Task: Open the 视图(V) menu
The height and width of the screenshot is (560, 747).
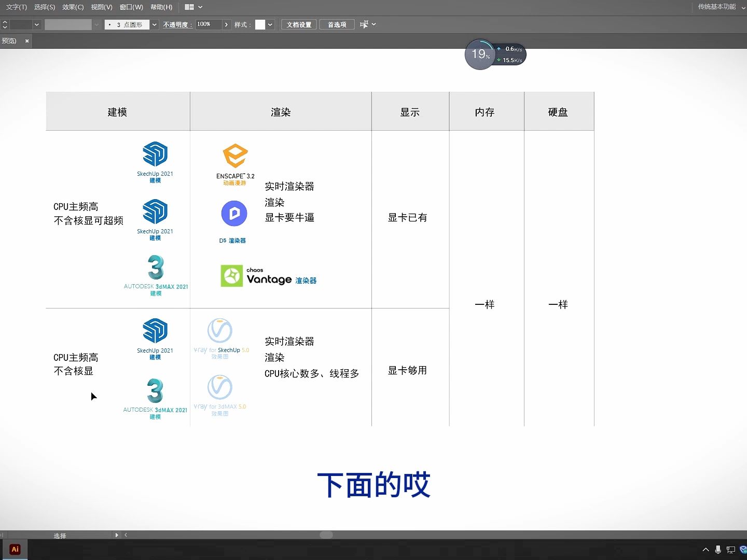Action: (102, 7)
